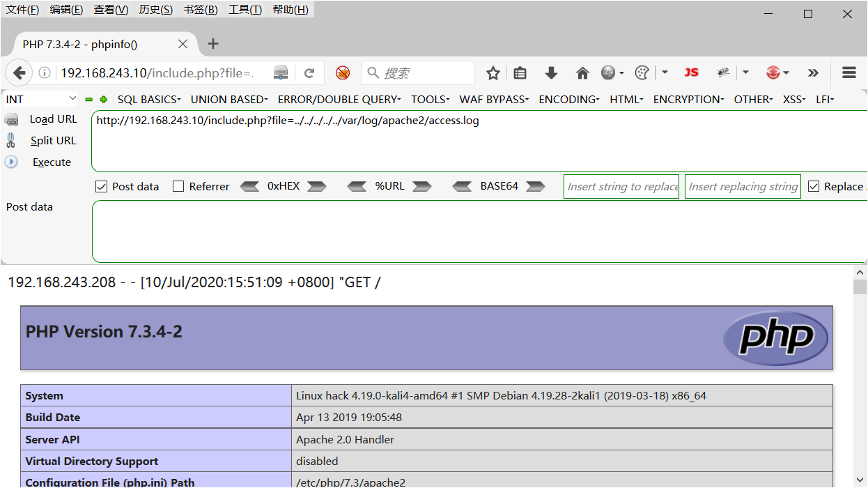Click the Post data text area

[x=479, y=231]
